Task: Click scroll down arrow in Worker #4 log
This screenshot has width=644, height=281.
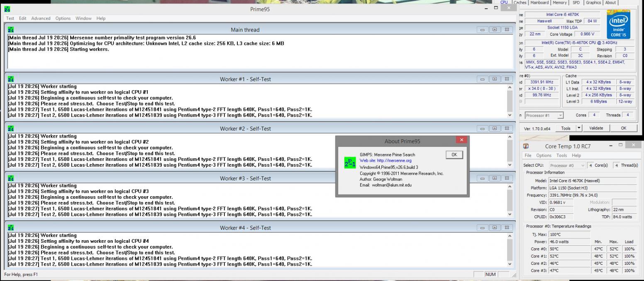Action: [x=510, y=264]
